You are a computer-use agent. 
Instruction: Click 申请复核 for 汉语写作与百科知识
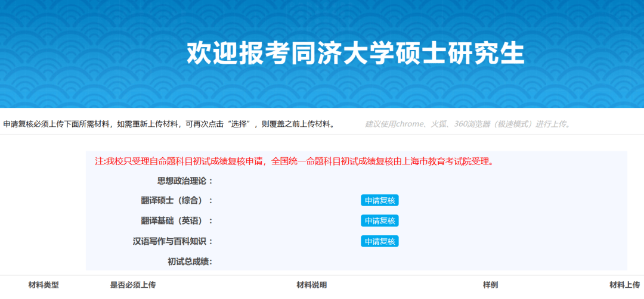[x=379, y=241]
